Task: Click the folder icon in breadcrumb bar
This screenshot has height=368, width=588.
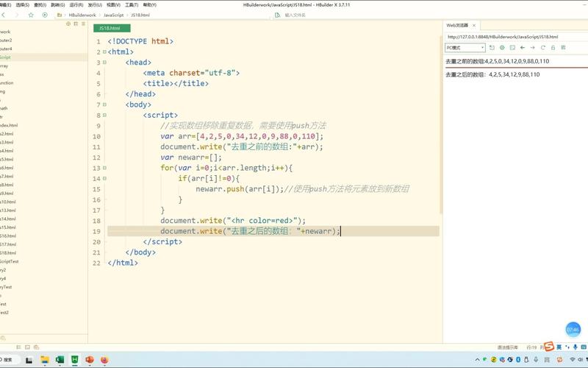Action: (60, 15)
